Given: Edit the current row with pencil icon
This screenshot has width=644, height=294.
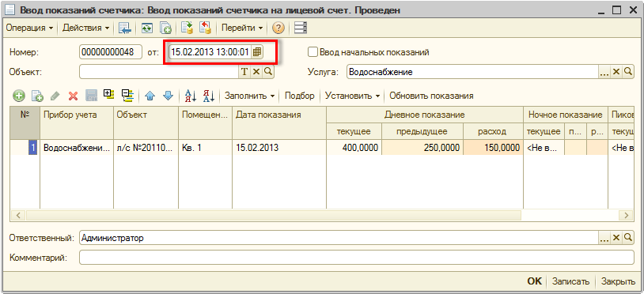Looking at the screenshot, I should [x=55, y=96].
